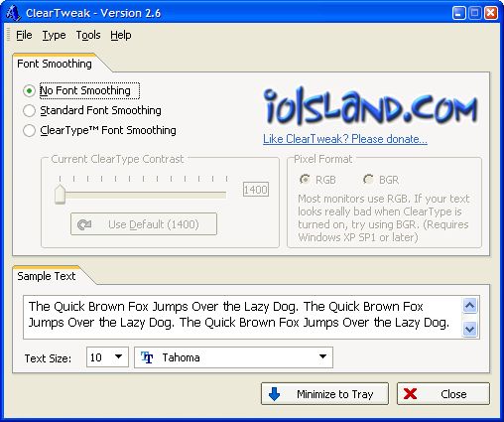Click the menu bar grip handle
This screenshot has height=422, width=504.
click(9, 35)
